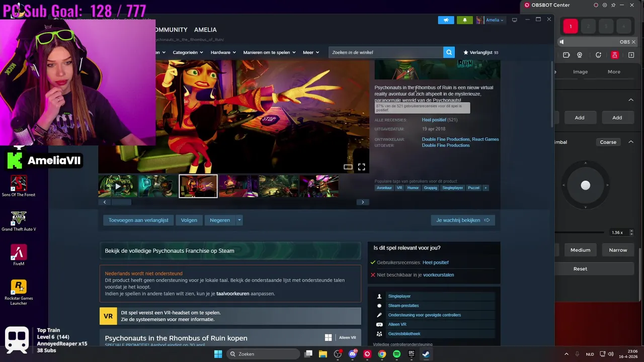
Task: Open Steam announcements megaphone icon
Action: tap(446, 20)
